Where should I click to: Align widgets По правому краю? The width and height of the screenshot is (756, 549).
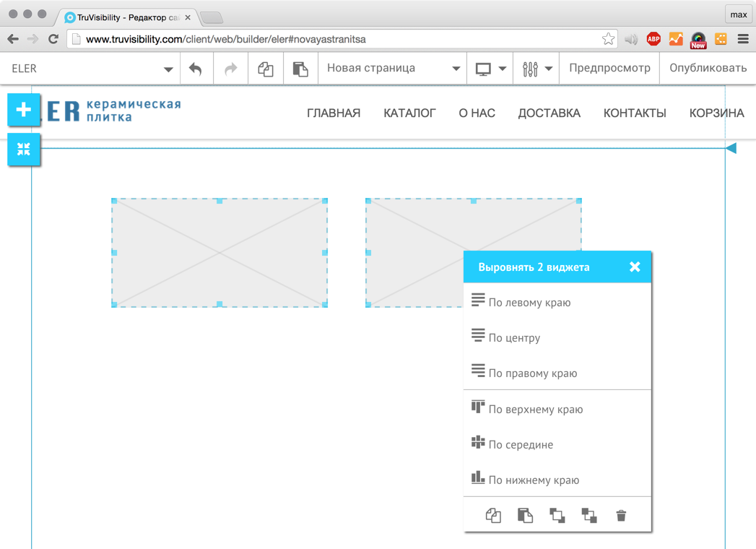point(557,373)
